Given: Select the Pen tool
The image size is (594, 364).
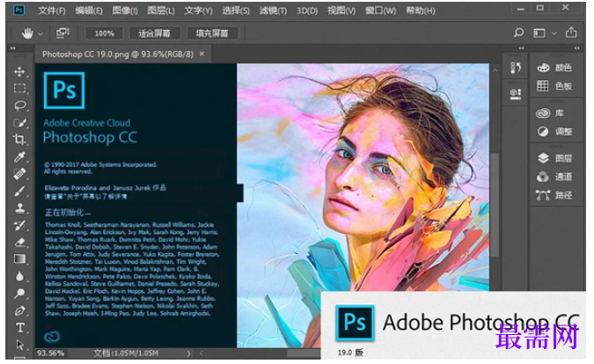Looking at the screenshot, I should click(19, 310).
